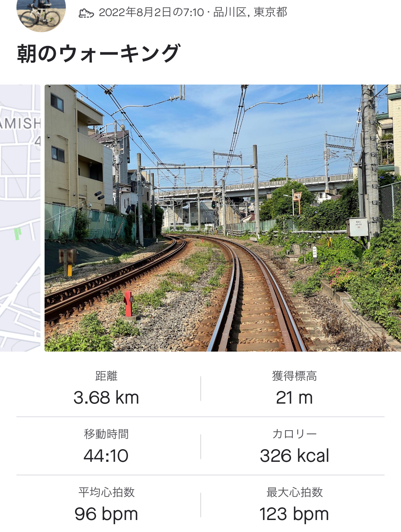Select the 距離 3.68 km stat
401x532 pixels.
point(106,388)
